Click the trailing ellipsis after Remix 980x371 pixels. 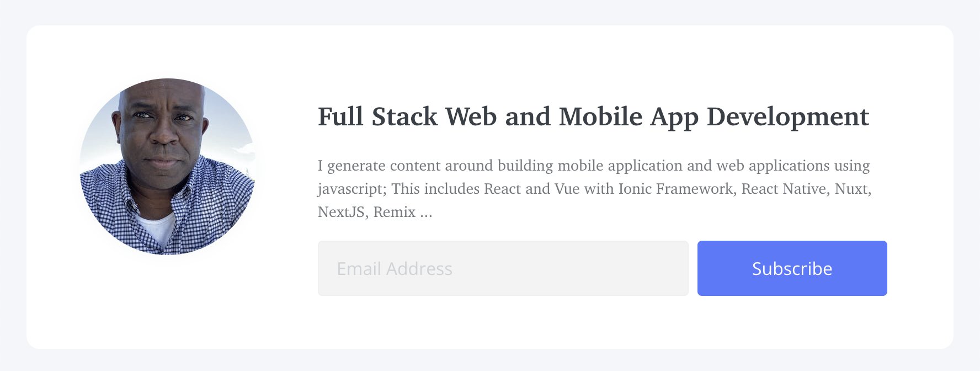tap(426, 213)
